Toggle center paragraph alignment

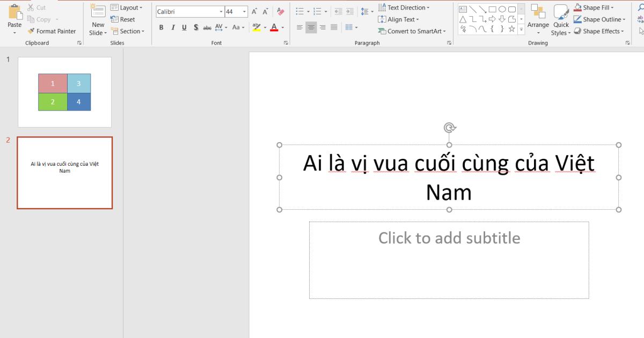[311, 27]
